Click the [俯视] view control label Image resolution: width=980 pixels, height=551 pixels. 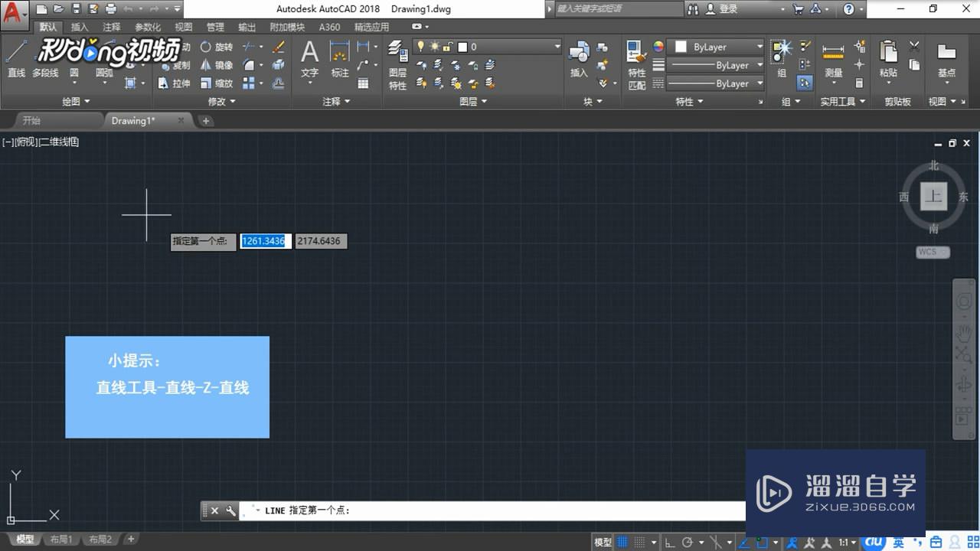(25, 142)
